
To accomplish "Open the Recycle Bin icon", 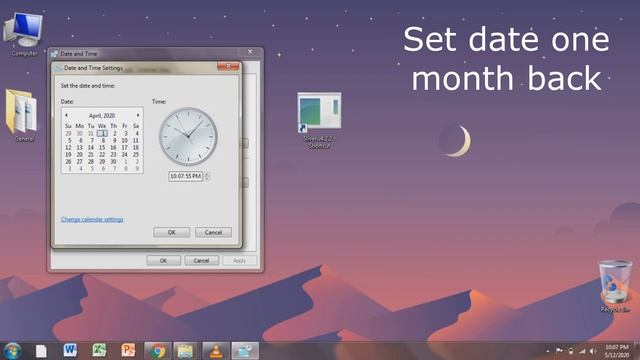I will coord(615,287).
